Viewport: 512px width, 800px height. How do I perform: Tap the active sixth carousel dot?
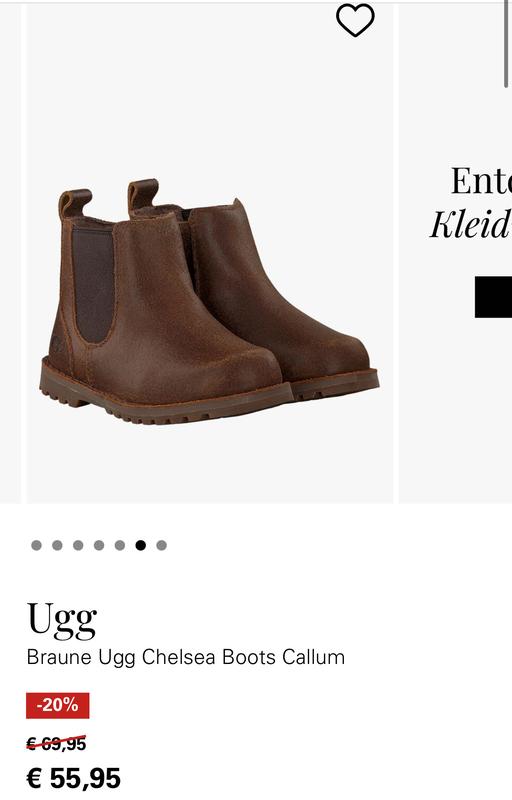[141, 545]
